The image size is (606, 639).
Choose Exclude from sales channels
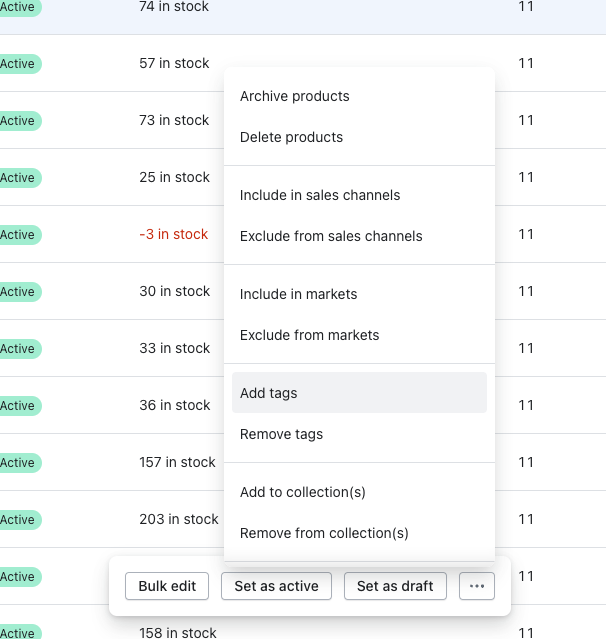(331, 236)
